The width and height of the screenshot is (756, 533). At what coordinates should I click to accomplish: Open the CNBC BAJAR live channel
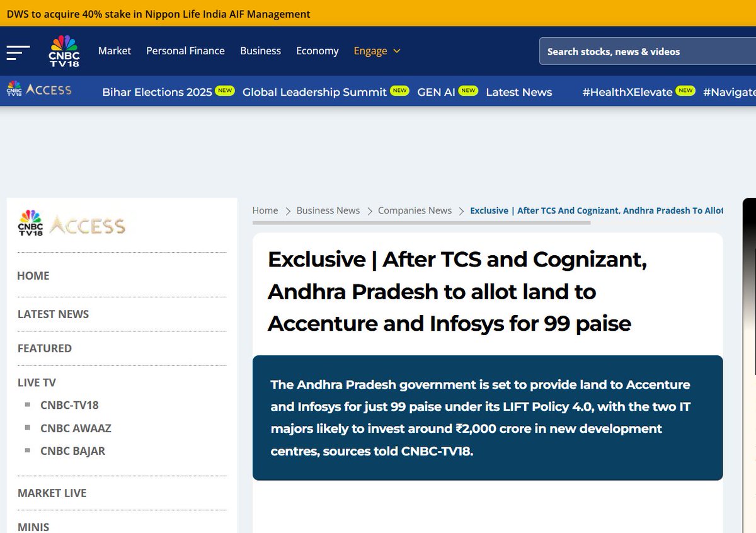click(72, 451)
